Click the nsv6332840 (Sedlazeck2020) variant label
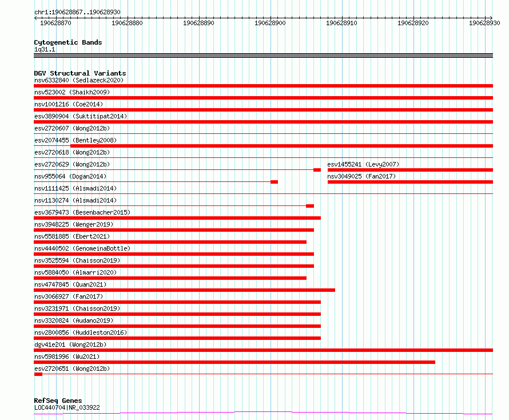The height and width of the screenshot is (420, 509). 79,80
